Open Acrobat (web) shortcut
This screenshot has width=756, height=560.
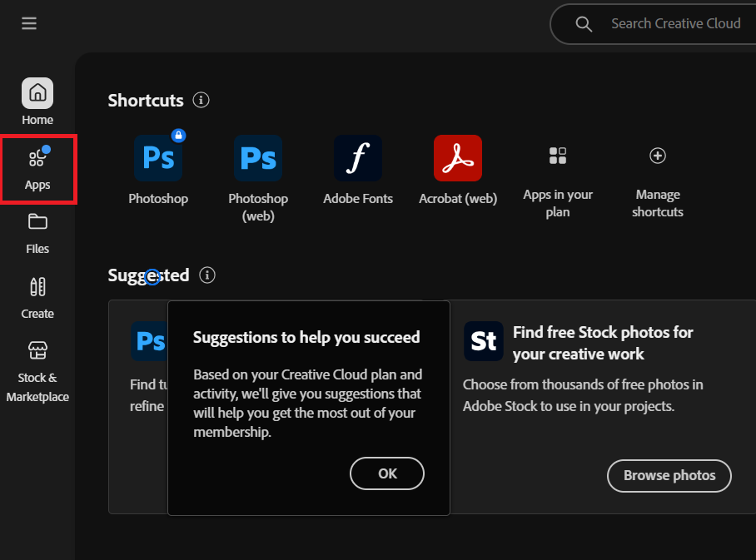point(458,158)
